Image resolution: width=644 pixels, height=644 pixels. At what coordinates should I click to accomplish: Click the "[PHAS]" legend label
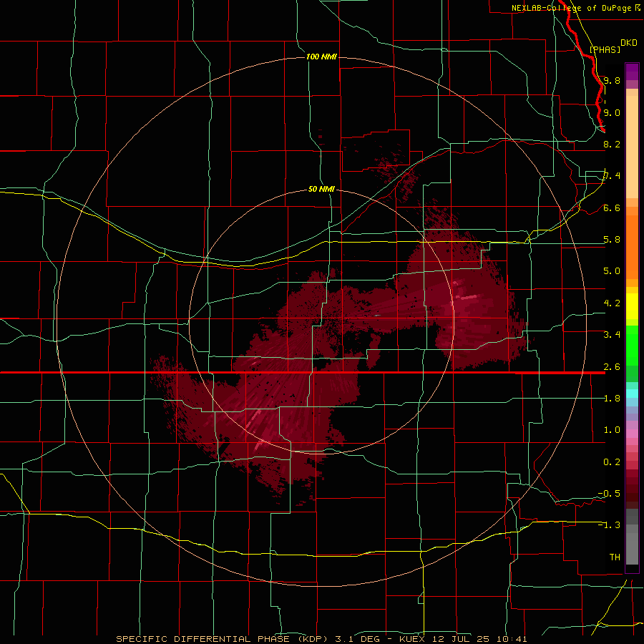click(605, 49)
